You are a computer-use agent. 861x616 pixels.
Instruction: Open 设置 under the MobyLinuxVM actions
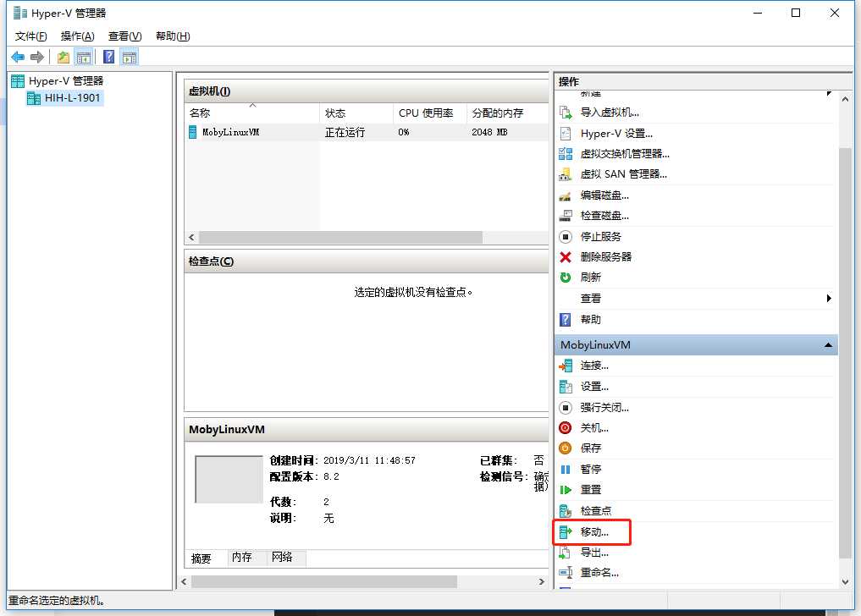click(x=593, y=387)
